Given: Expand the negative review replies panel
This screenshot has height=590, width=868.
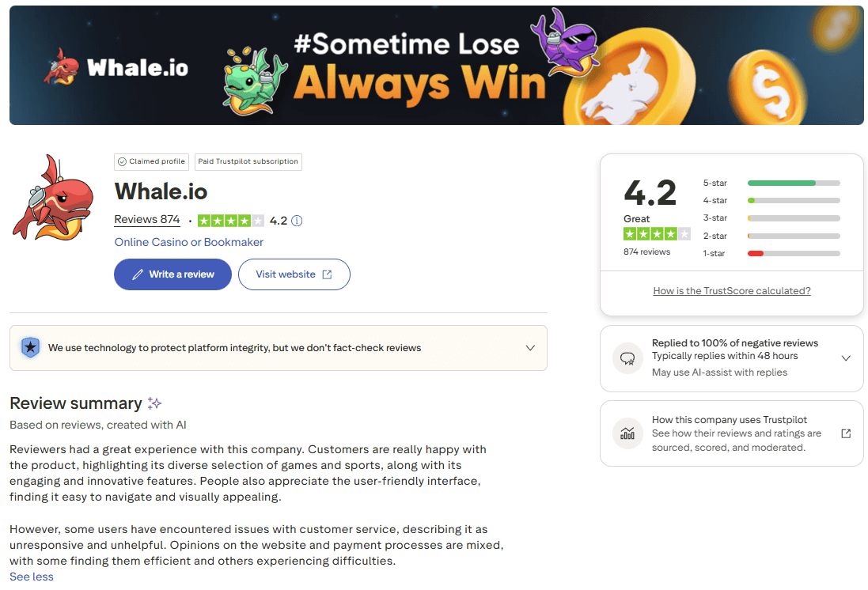Looking at the screenshot, I should (846, 358).
